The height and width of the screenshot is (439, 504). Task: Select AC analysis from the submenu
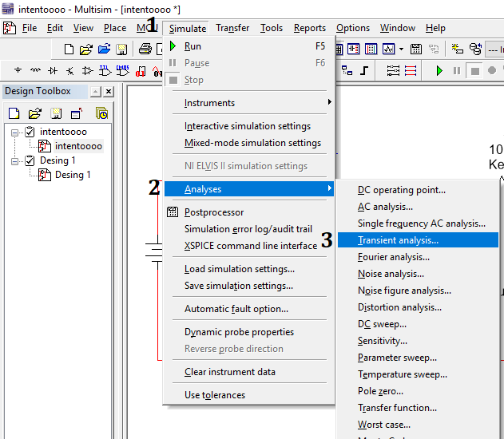point(418,207)
